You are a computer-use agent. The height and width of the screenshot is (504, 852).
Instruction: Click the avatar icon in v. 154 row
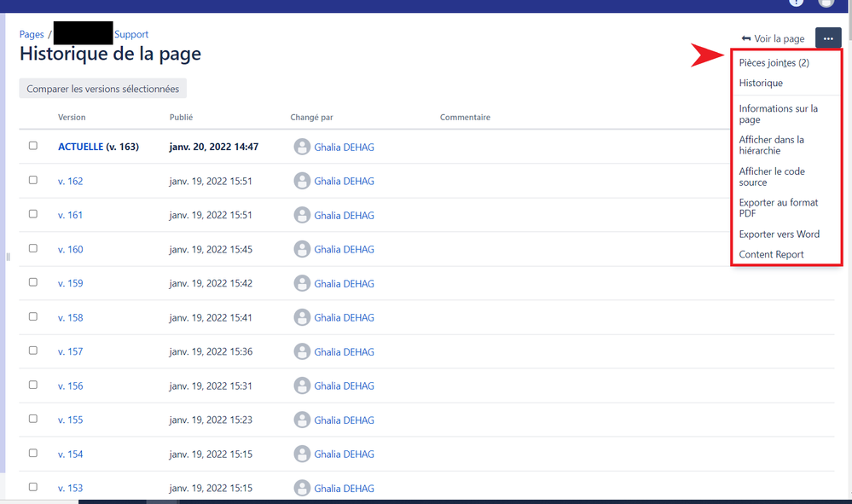[302, 454]
